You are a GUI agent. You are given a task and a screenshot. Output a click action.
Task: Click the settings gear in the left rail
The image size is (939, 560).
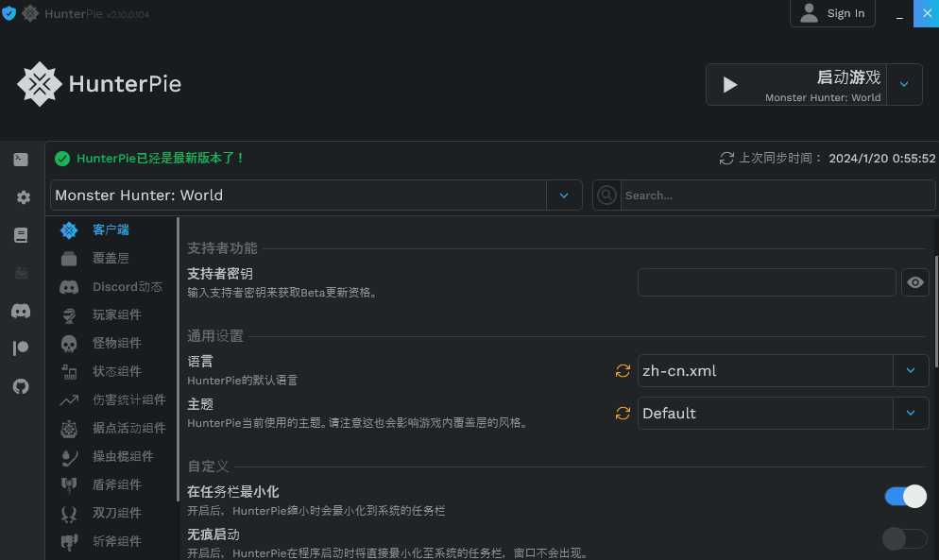(21, 197)
